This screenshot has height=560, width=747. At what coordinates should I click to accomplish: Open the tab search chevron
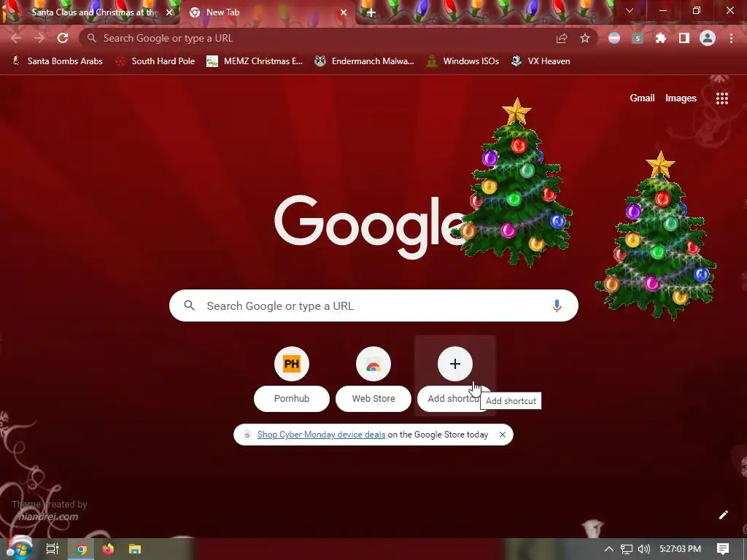[630, 10]
